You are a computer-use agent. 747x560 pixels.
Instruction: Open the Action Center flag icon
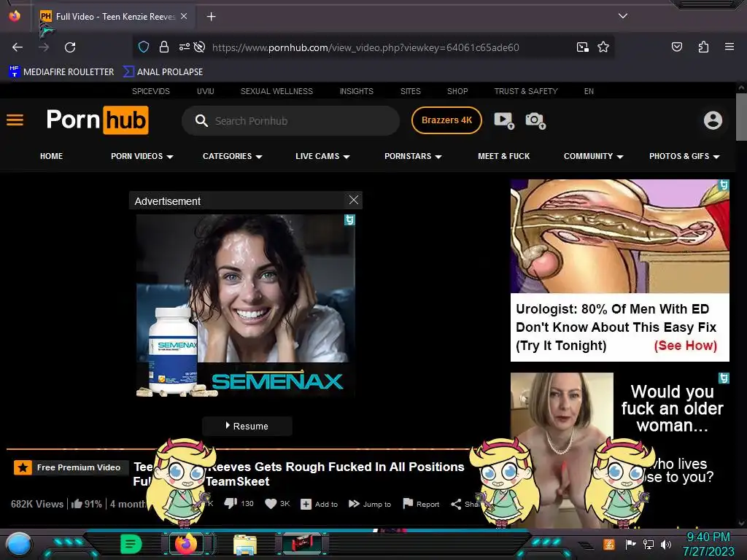pyautogui.click(x=630, y=544)
